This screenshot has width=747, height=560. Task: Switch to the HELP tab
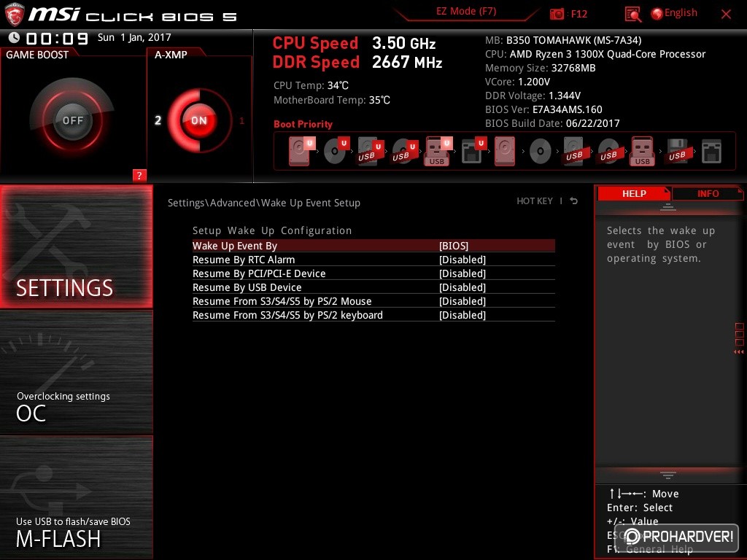(634, 193)
